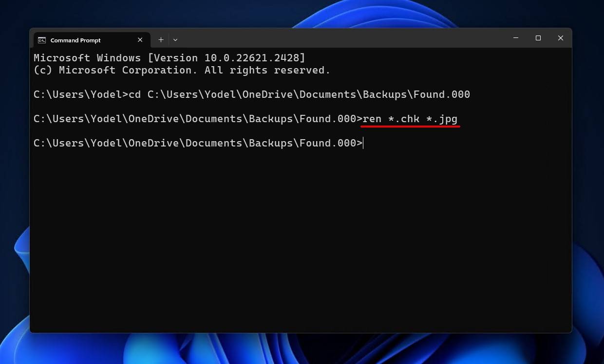The image size is (604, 364).
Task: Click the Microsoft Windows version line
Action: 170,58
